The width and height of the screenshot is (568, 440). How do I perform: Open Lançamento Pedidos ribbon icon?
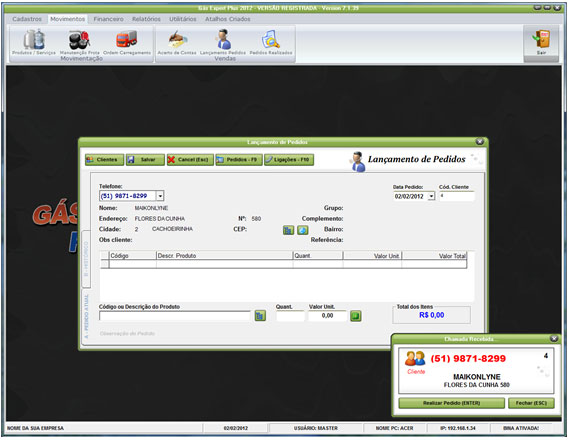[224, 39]
